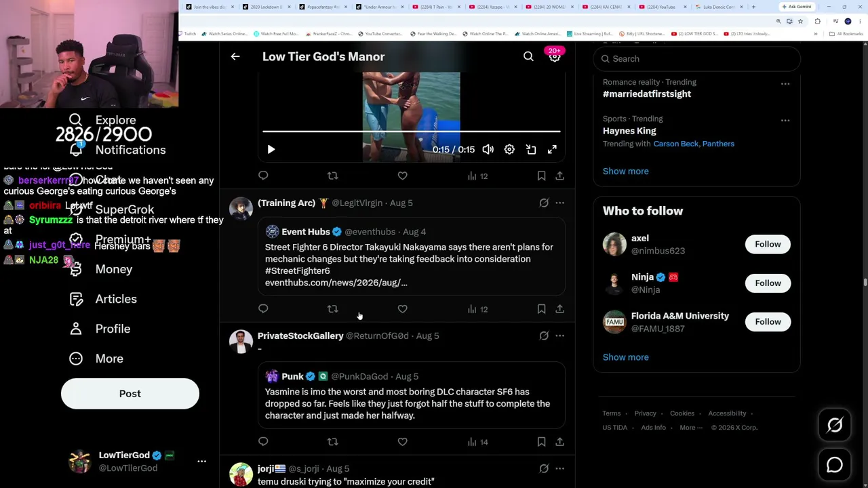Image resolution: width=868 pixels, height=488 pixels.
Task: Open more options for #marriedatfirstsight trend
Action: 785,84
